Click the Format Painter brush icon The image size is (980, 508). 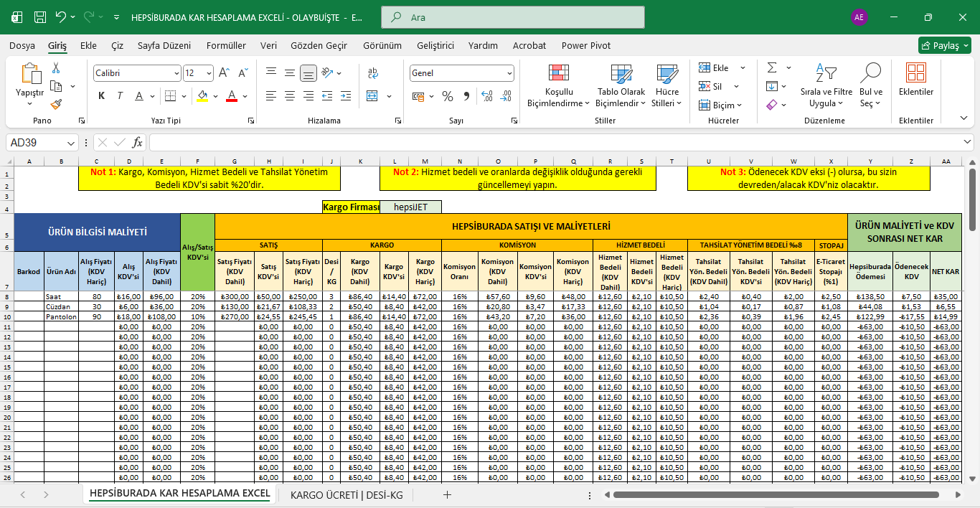(x=56, y=104)
